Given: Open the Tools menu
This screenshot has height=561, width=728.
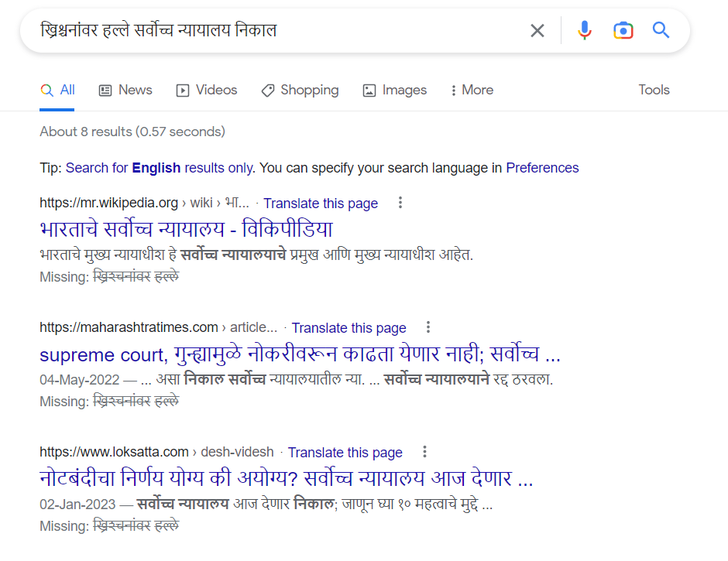Looking at the screenshot, I should pyautogui.click(x=654, y=90).
